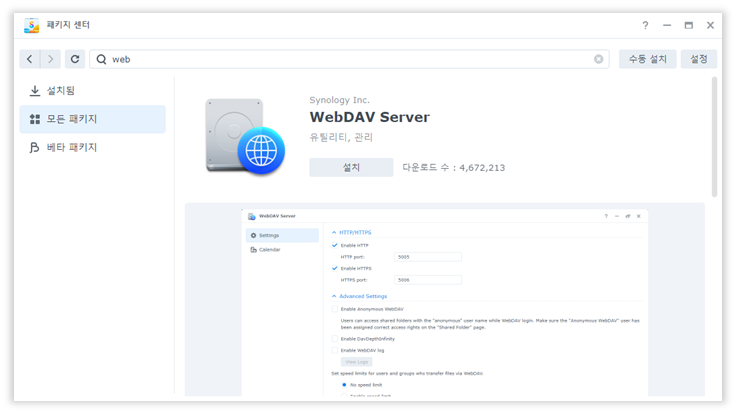Select 모든 패키지 in sidebar

click(x=92, y=119)
